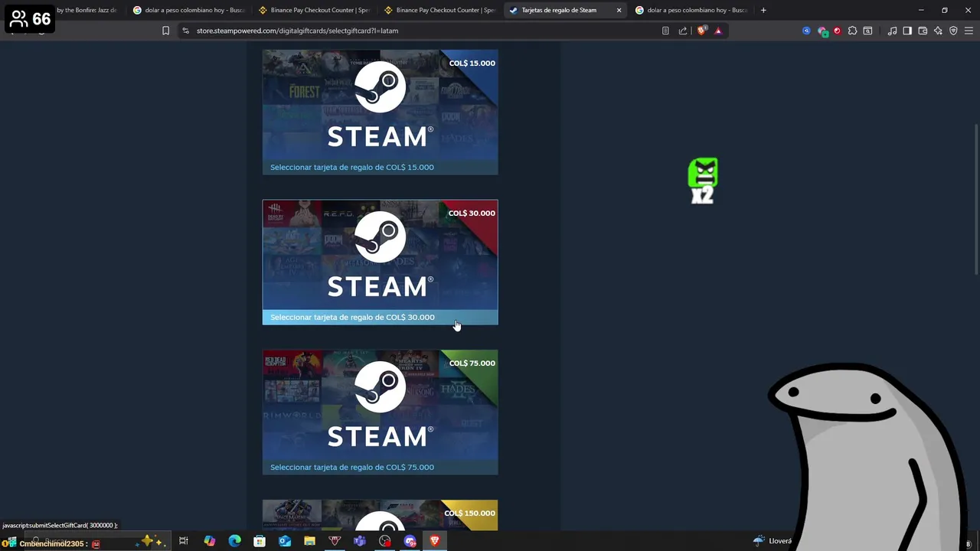Switch to first Binance Pay Checkout tab
The width and height of the screenshot is (980, 551).
coord(314,10)
